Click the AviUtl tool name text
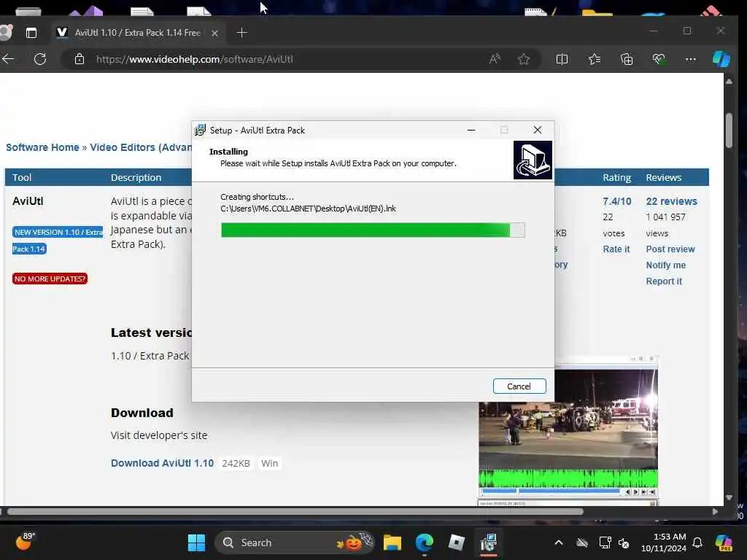747x560 pixels. pyautogui.click(x=28, y=201)
